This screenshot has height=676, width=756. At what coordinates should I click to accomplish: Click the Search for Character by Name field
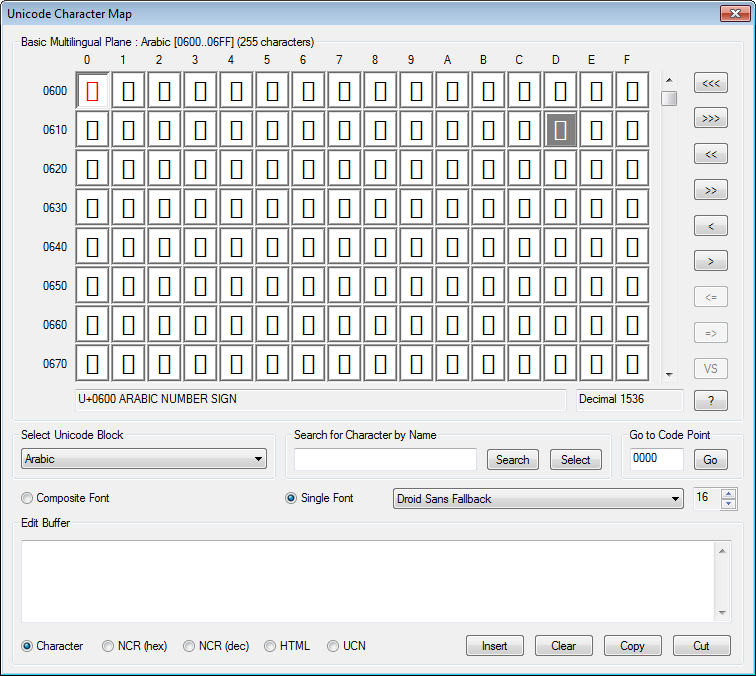point(385,459)
